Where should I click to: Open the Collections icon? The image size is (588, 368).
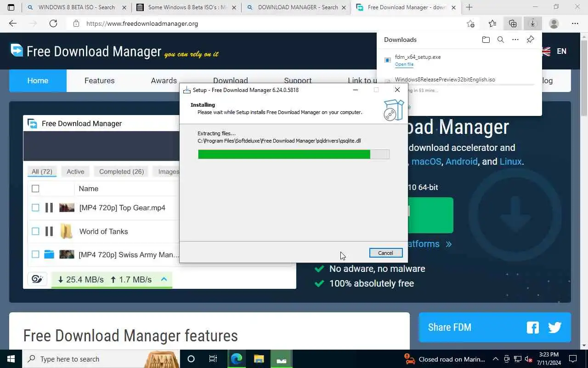[x=513, y=23]
